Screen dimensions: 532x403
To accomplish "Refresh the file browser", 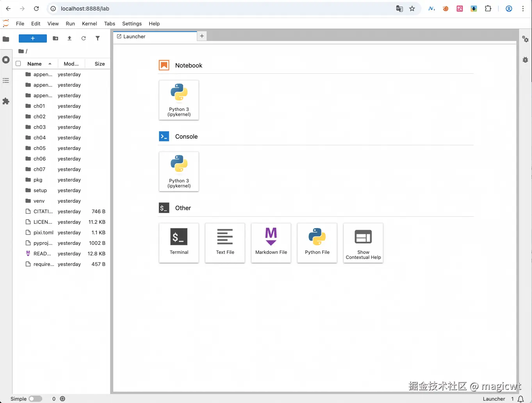I will (84, 38).
